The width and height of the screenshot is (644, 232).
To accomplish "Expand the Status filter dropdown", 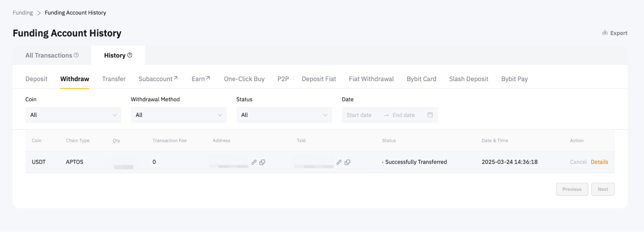I will (x=284, y=115).
